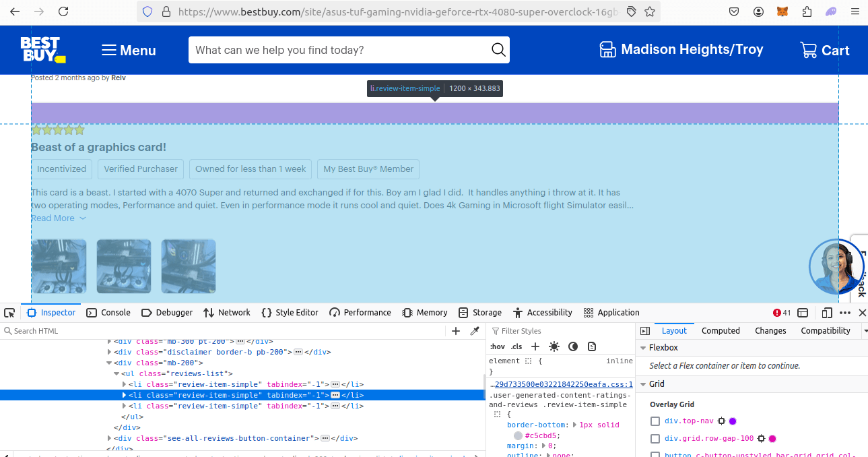The image size is (868, 457).
Task: Enable grid overlay for div.grid.row-gap-100
Action: (655, 439)
